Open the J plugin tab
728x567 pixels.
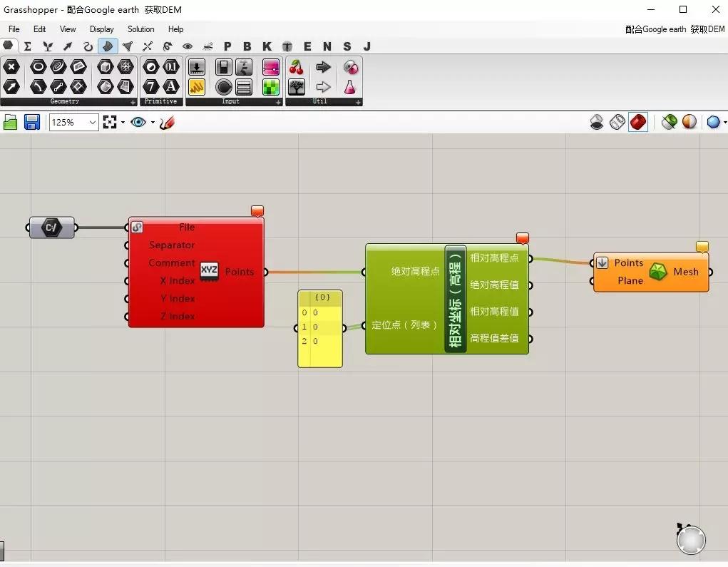366,46
